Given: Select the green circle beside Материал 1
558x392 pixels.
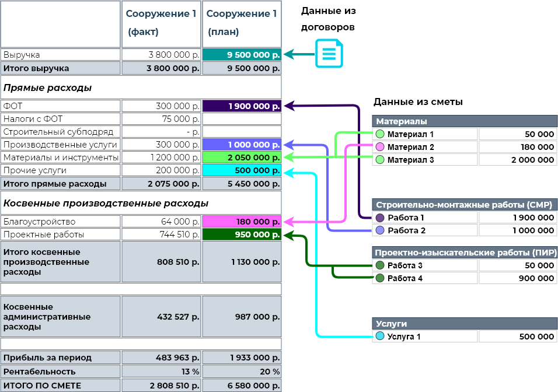Looking at the screenshot, I should [380, 134].
